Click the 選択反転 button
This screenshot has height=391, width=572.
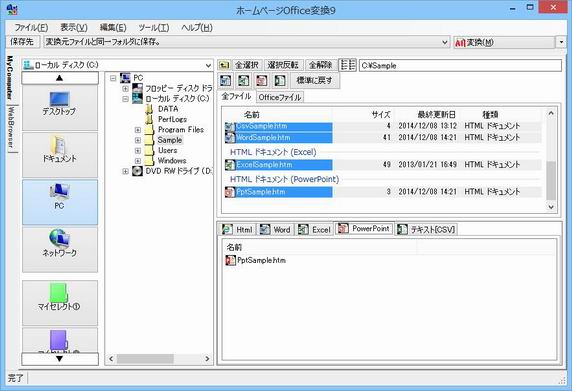(x=283, y=65)
